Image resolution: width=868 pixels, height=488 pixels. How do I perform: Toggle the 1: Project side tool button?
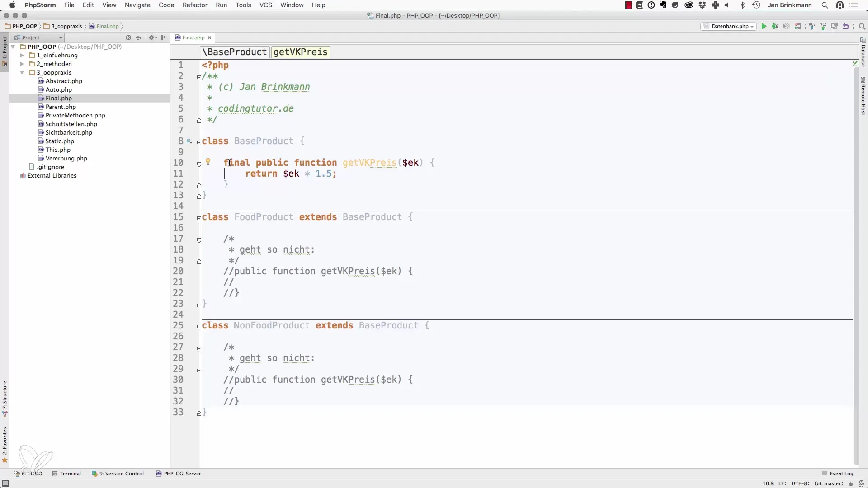point(5,51)
